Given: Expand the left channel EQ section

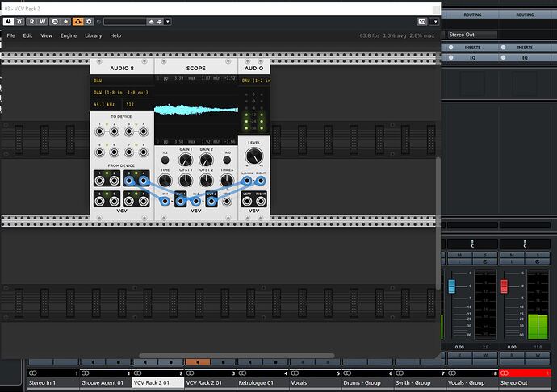Looking at the screenshot, I should tap(472, 57).
